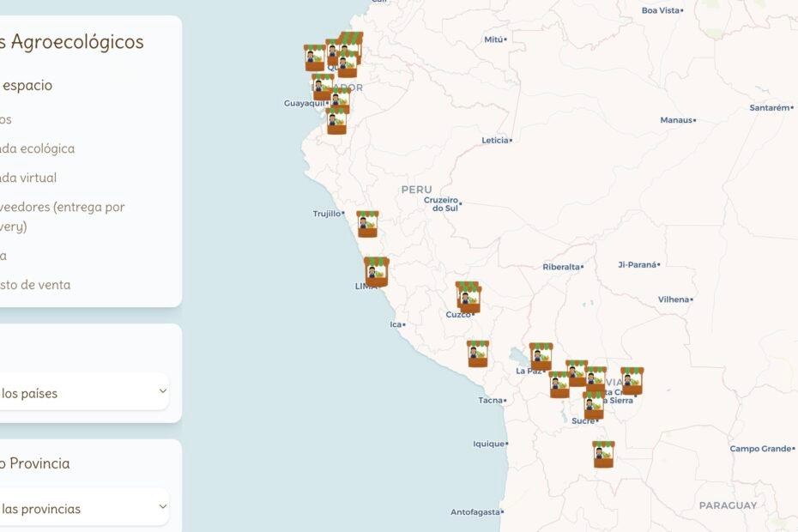Click the market stall marker near Trujillo
This screenshot has height=532, width=798.
(x=367, y=224)
